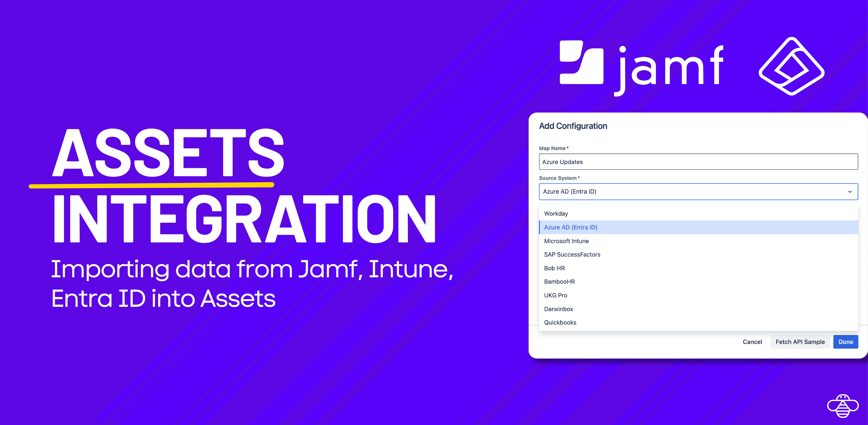Click the Add Configuration dialog title
The height and width of the screenshot is (425, 868).
point(573,126)
